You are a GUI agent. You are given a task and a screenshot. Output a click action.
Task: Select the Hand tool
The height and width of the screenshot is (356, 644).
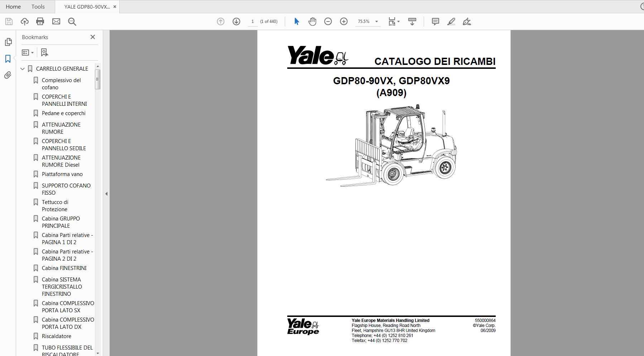point(312,22)
